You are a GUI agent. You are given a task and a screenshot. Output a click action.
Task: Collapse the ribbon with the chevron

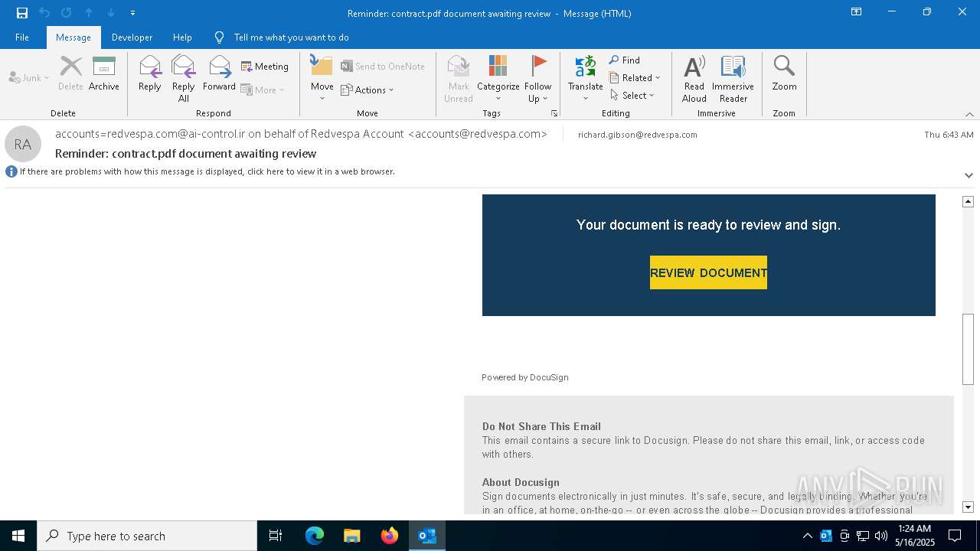[x=969, y=114]
